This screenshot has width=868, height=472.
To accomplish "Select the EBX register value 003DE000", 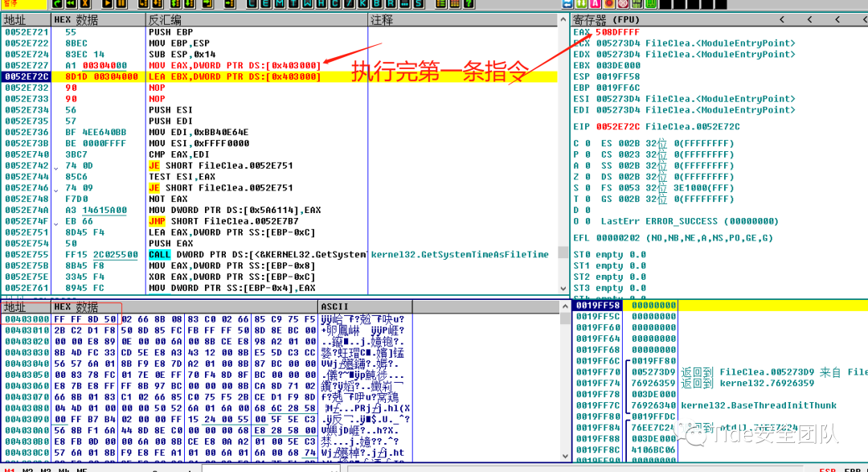I will 618,65.
